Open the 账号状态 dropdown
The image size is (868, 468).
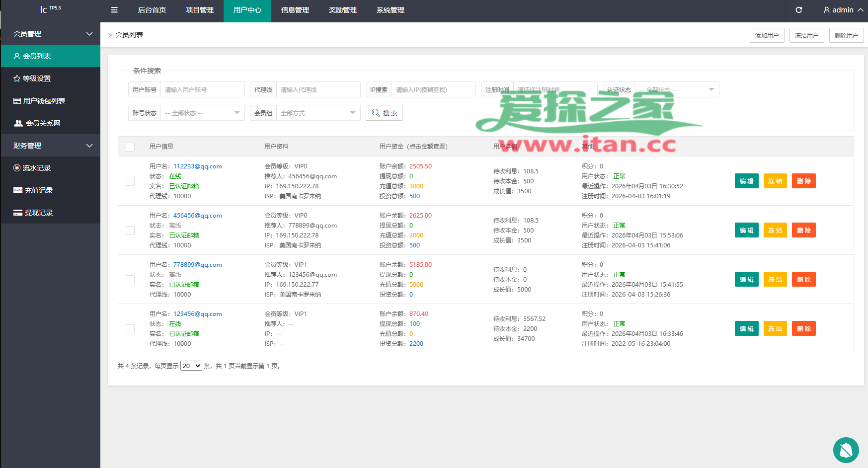click(202, 113)
